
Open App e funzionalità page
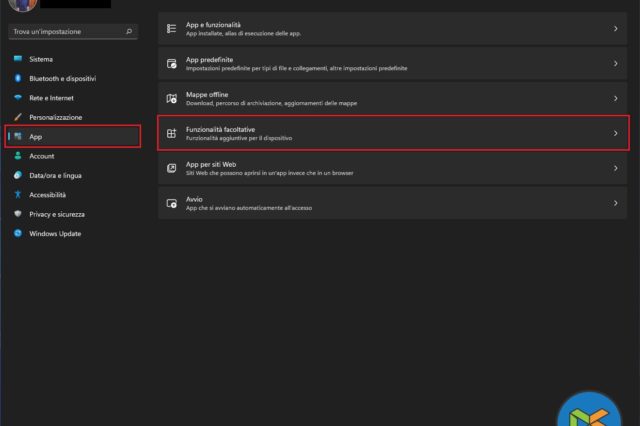[392, 29]
